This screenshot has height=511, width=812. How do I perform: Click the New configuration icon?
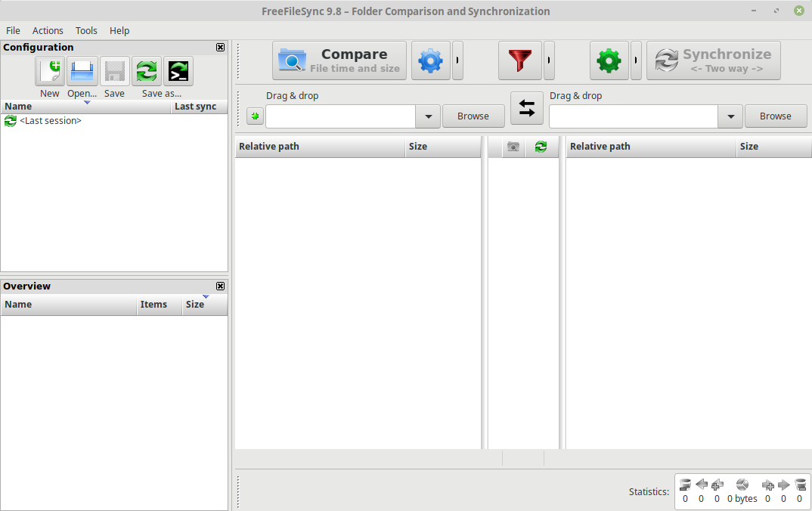coord(50,71)
